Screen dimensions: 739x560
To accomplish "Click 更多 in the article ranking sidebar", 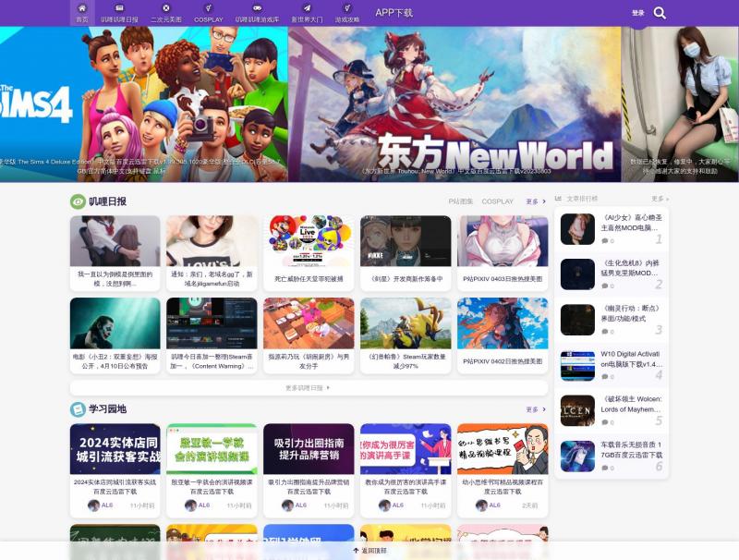I will coord(660,199).
